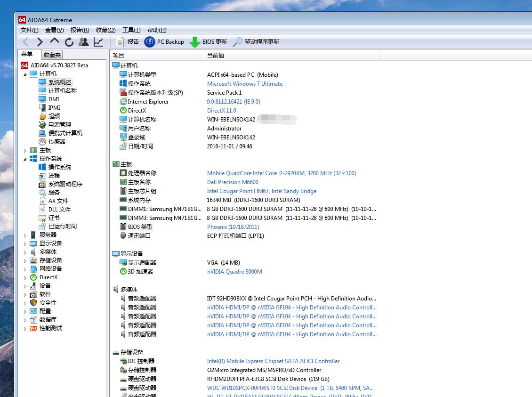Expand the 显示设备 sidebar node
The height and width of the screenshot is (397, 532).
click(24, 243)
